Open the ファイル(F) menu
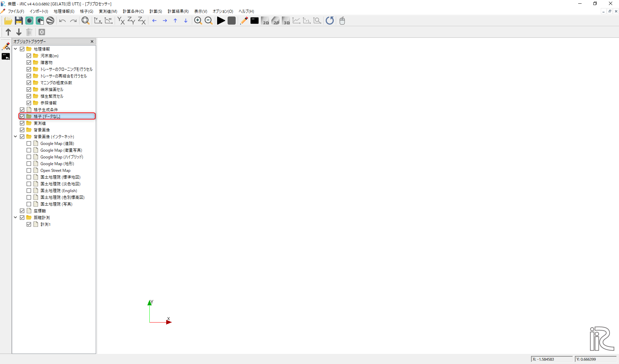 tap(16, 11)
